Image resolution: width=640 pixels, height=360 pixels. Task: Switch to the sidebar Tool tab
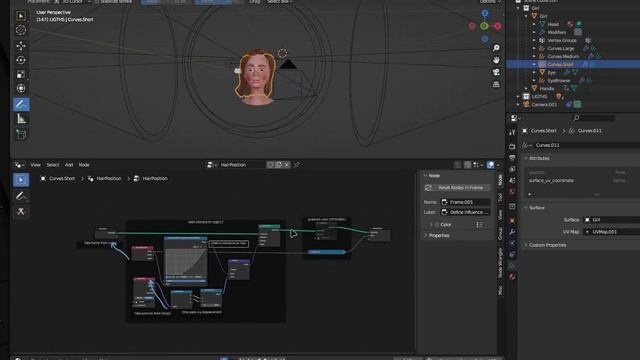[x=500, y=198]
